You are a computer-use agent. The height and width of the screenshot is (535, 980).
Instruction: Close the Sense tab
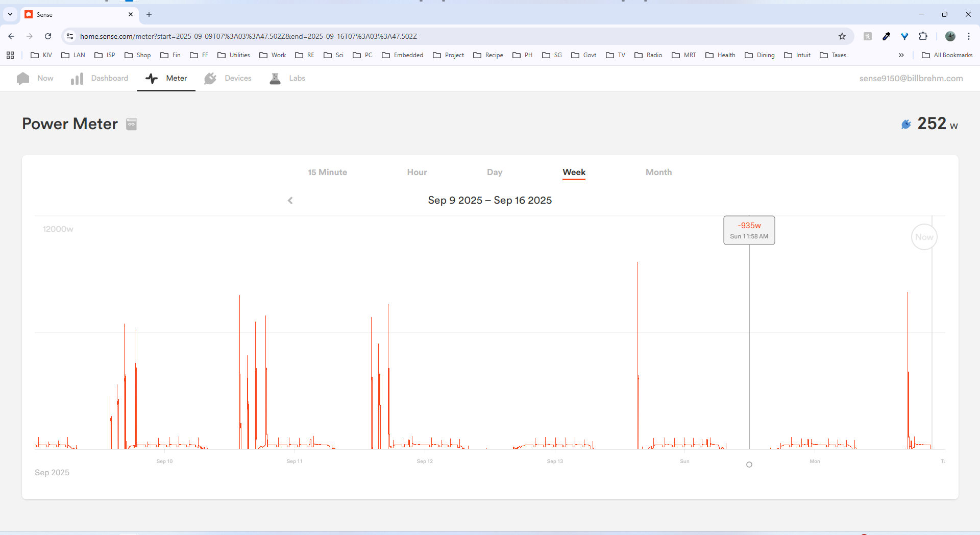coord(131,14)
